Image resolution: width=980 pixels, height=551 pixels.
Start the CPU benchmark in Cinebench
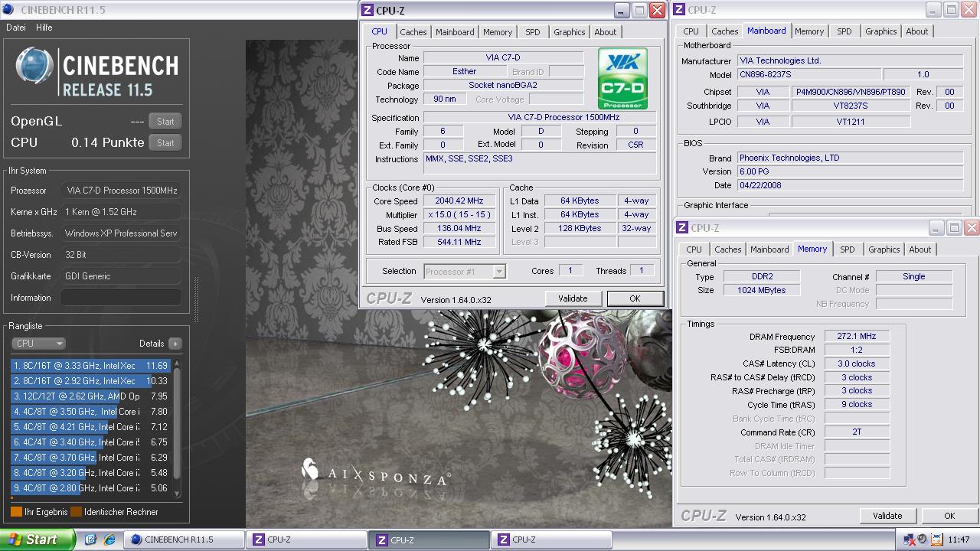tap(165, 142)
